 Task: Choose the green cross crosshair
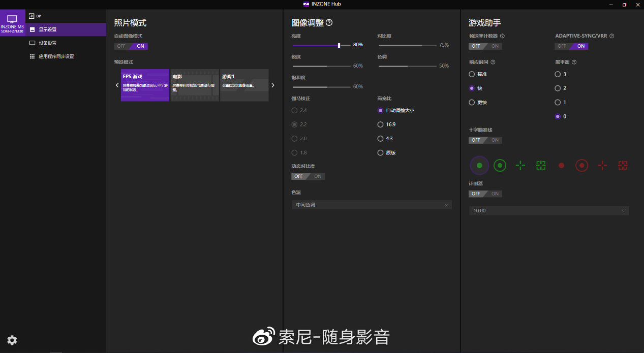click(x=520, y=165)
